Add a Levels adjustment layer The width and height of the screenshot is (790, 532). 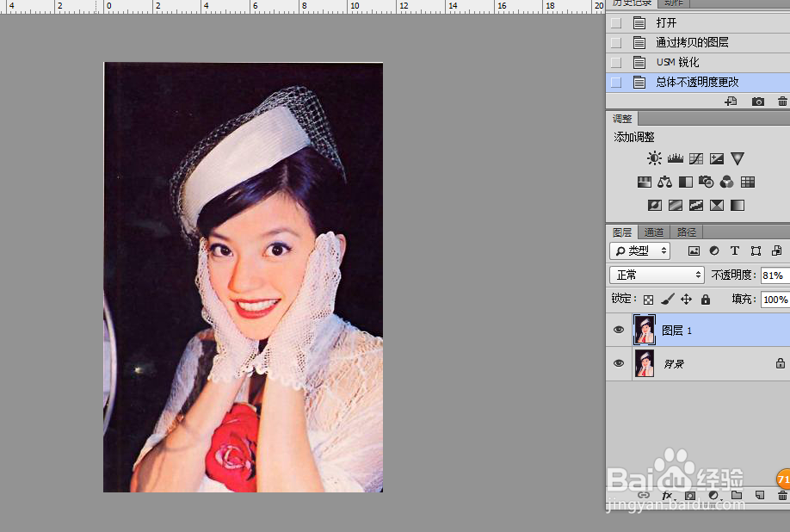click(x=676, y=158)
